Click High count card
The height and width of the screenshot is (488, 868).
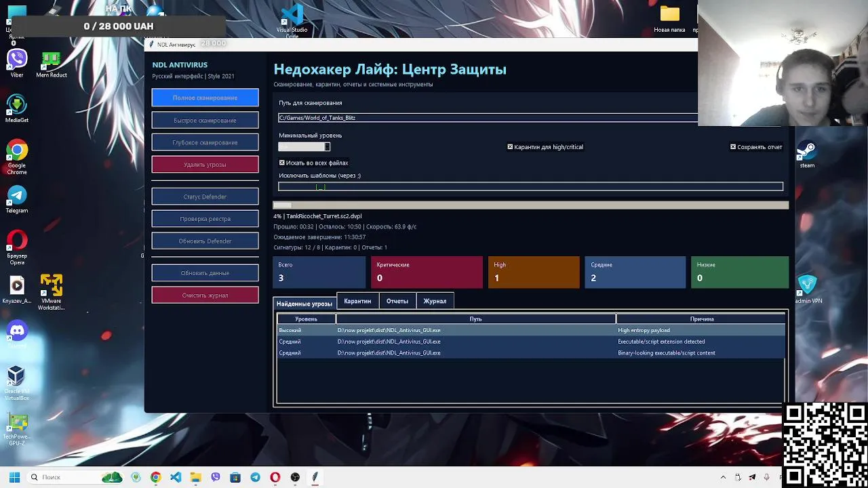tap(534, 272)
